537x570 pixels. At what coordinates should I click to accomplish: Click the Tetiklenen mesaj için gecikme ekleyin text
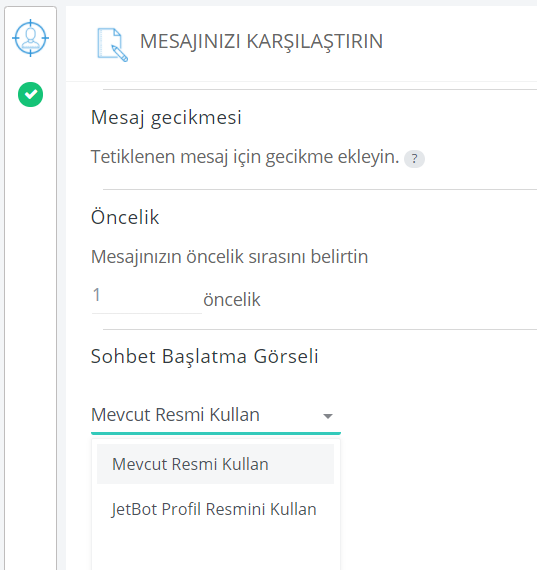[245, 157]
